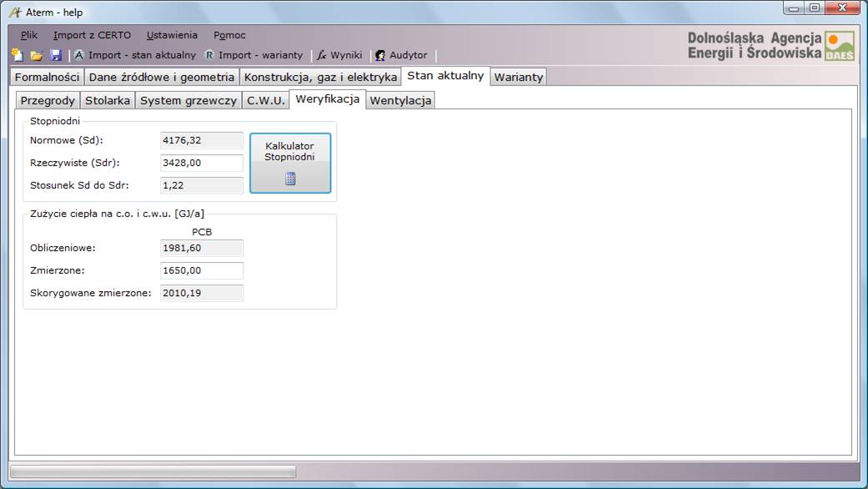Image resolution: width=868 pixels, height=489 pixels.
Task: Click the calculator icon in Kalkulator Stopniodni
Action: pyautogui.click(x=290, y=179)
